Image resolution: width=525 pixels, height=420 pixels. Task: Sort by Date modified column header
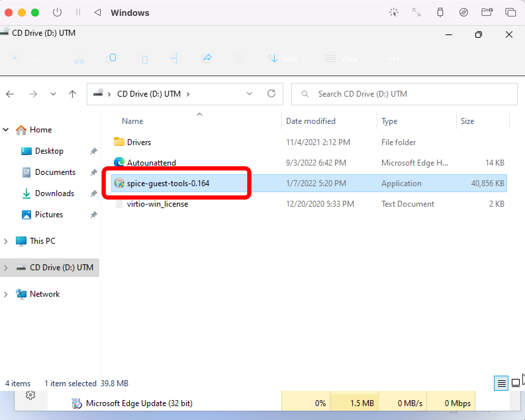coord(310,121)
